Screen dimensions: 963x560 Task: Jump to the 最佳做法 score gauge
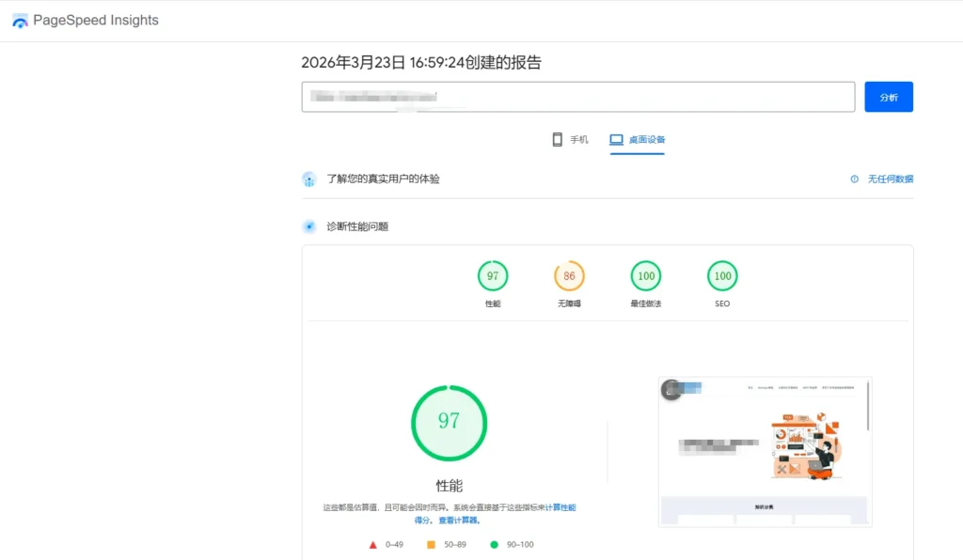[x=646, y=276]
